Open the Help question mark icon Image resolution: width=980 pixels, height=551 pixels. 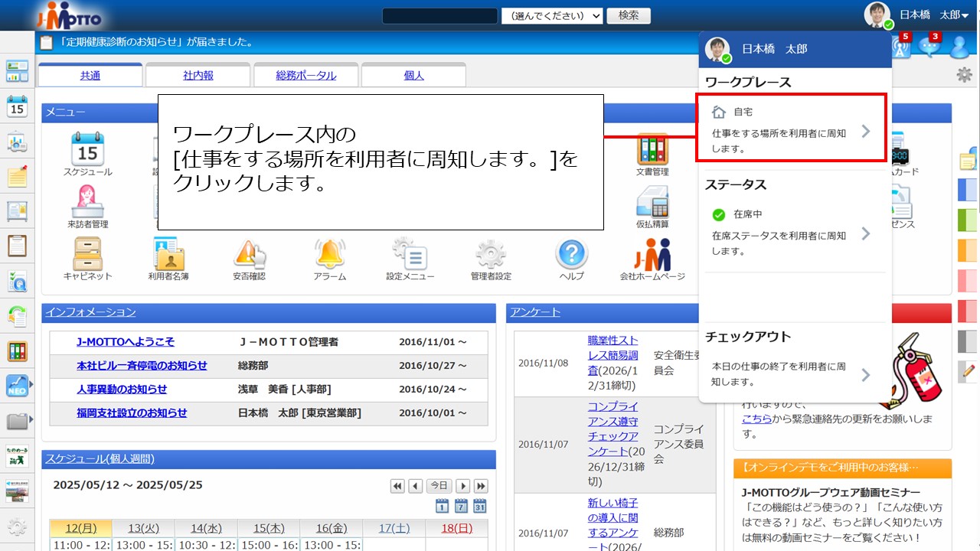pyautogui.click(x=571, y=258)
